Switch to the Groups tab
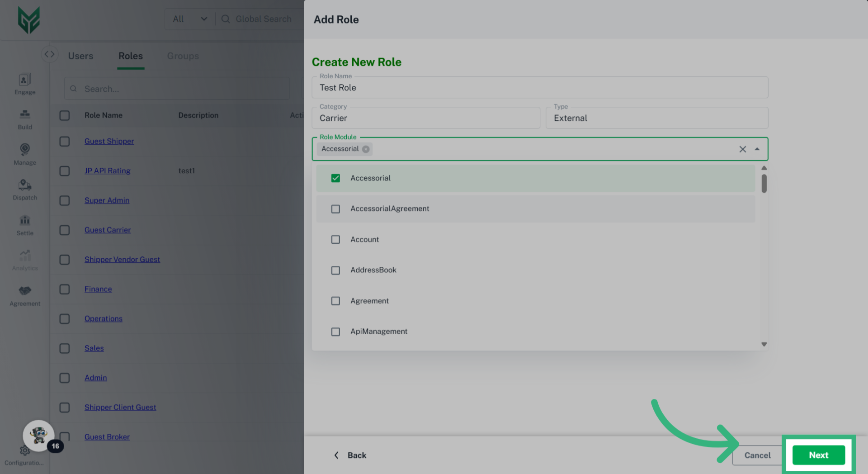 183,56
